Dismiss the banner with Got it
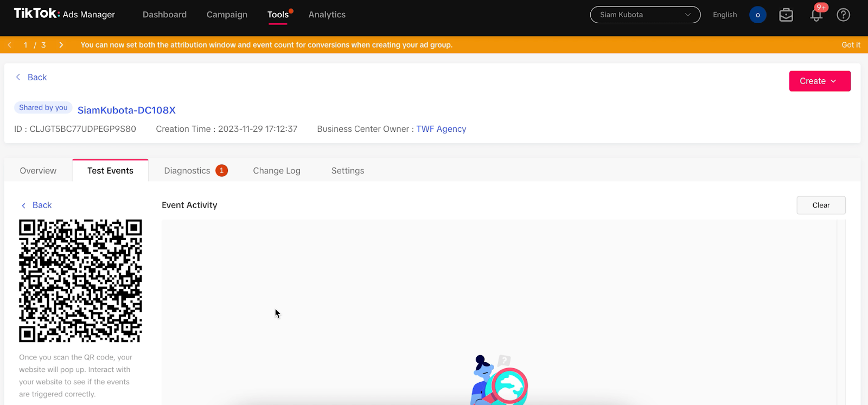 pos(851,45)
